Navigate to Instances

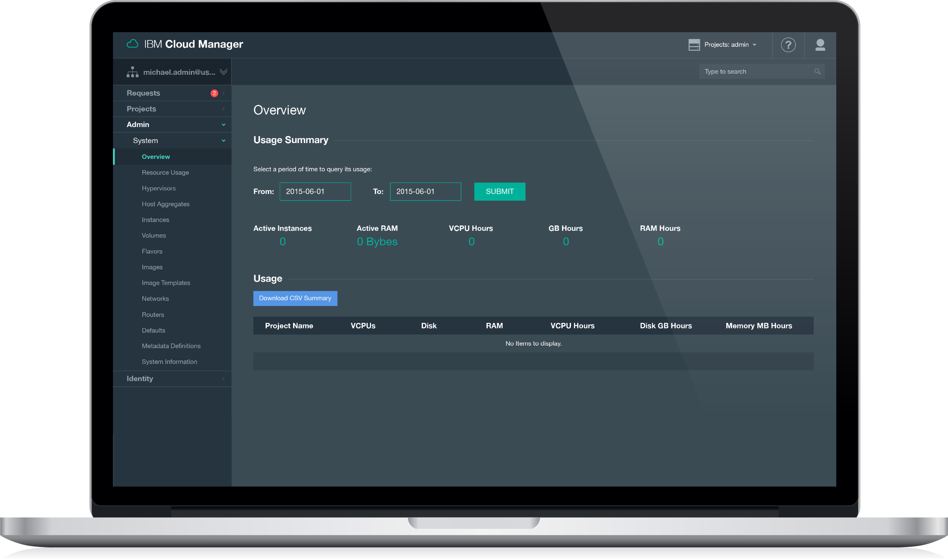point(155,220)
